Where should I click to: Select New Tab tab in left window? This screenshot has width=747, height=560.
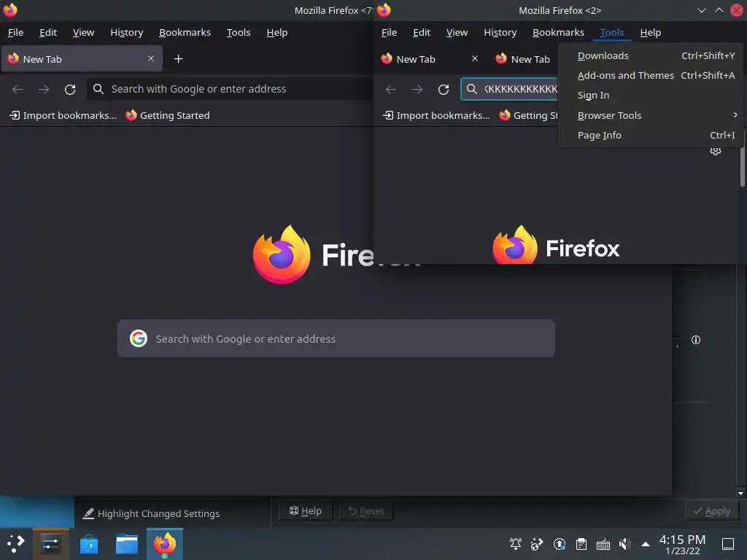click(x=82, y=58)
